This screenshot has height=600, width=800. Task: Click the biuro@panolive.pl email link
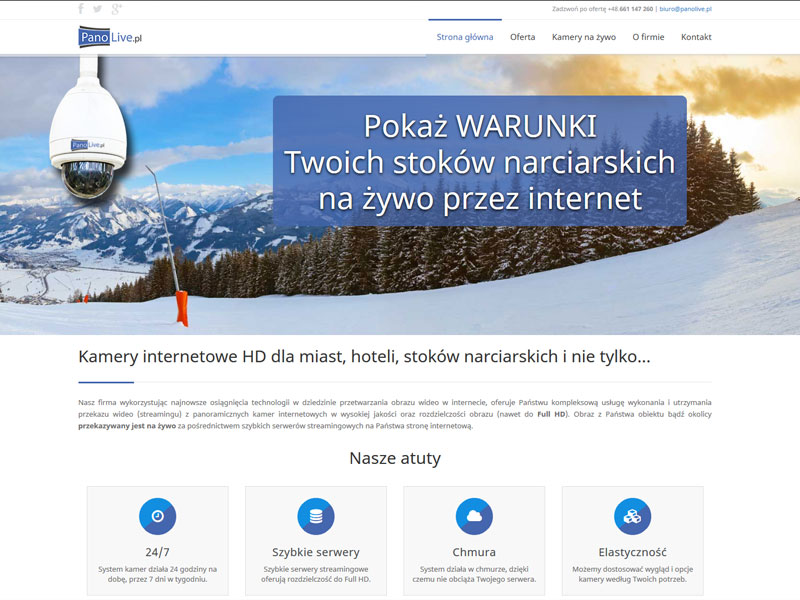[x=685, y=9]
